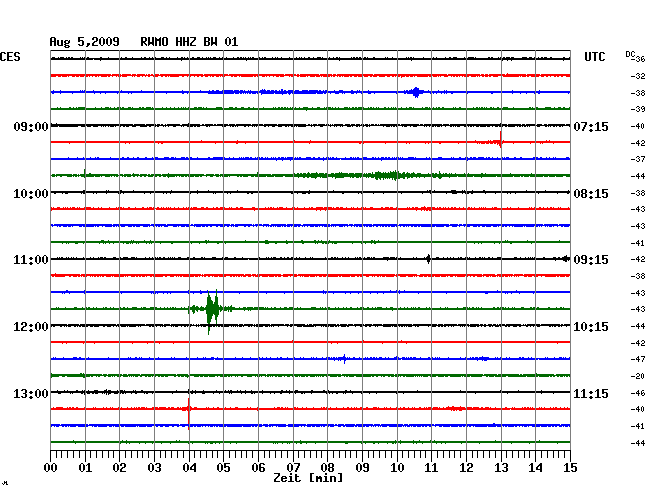Viewport: 650px width, 494px height.
Task: Select DC offset value -20
Action: coord(638,376)
